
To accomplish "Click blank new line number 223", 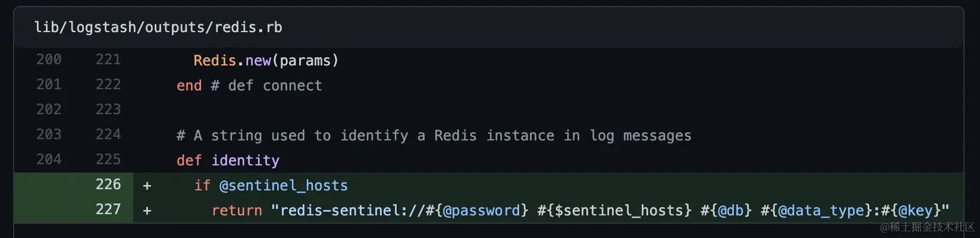I will (108, 109).
